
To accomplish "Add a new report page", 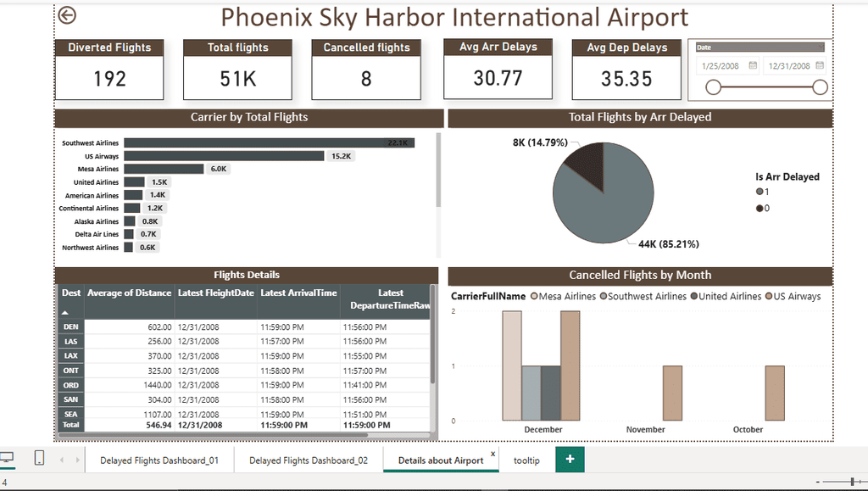I will click(570, 459).
